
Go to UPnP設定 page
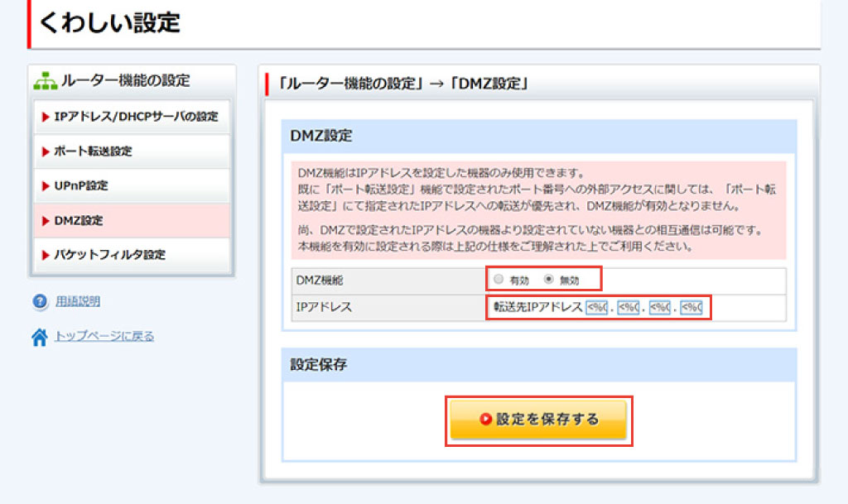[81, 186]
